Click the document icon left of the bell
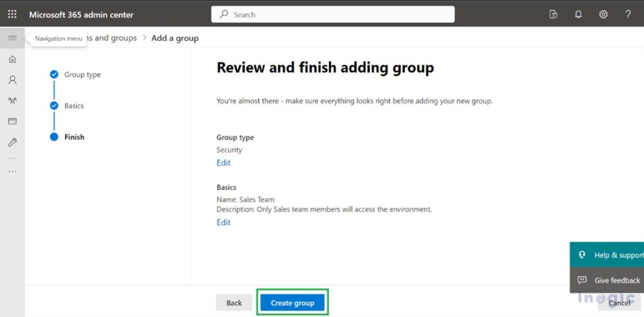Screen dimensions: 644x317 coord(553,14)
